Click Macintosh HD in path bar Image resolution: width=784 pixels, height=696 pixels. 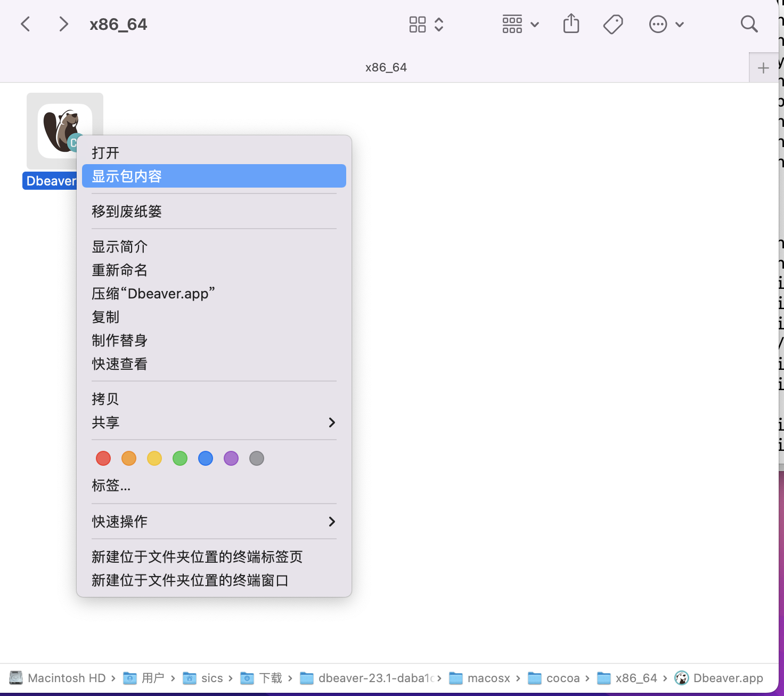[58, 678]
